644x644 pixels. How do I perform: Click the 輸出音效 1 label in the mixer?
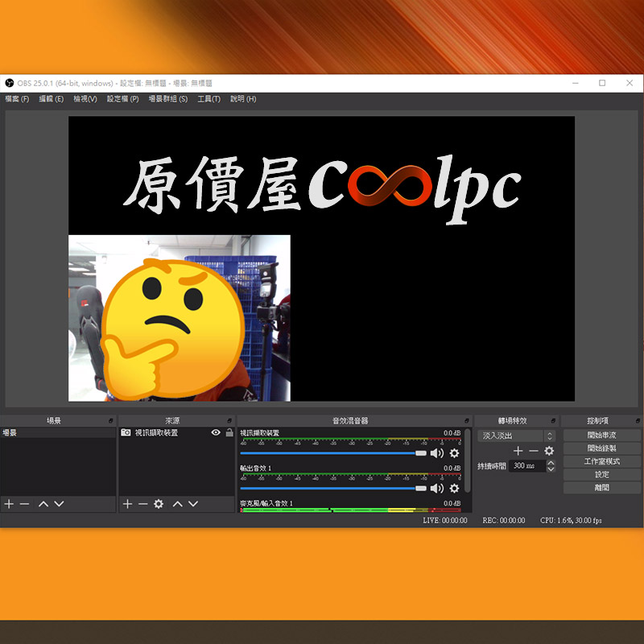tap(255, 468)
